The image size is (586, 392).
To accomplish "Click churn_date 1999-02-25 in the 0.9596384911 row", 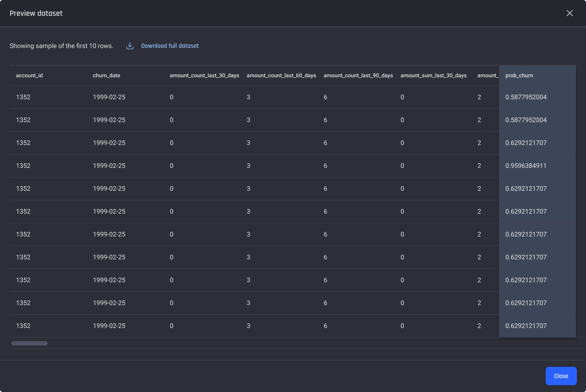I will (x=109, y=166).
